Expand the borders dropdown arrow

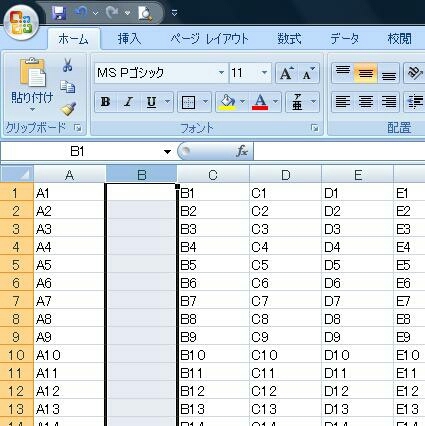205,102
